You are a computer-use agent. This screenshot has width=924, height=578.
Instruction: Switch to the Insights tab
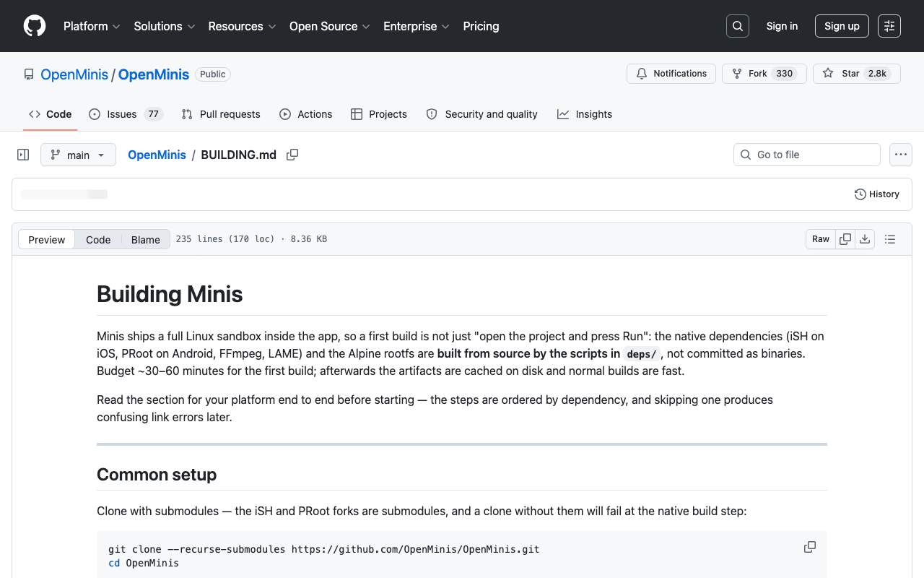pos(585,114)
